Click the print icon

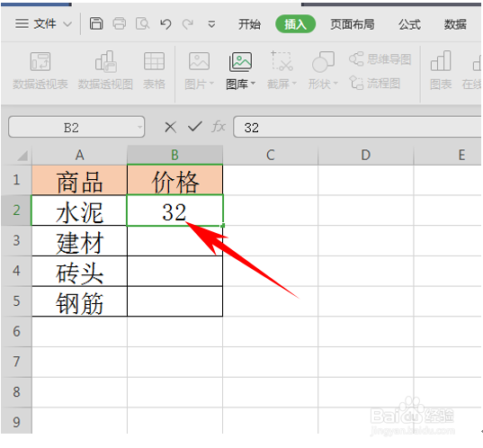(x=120, y=23)
